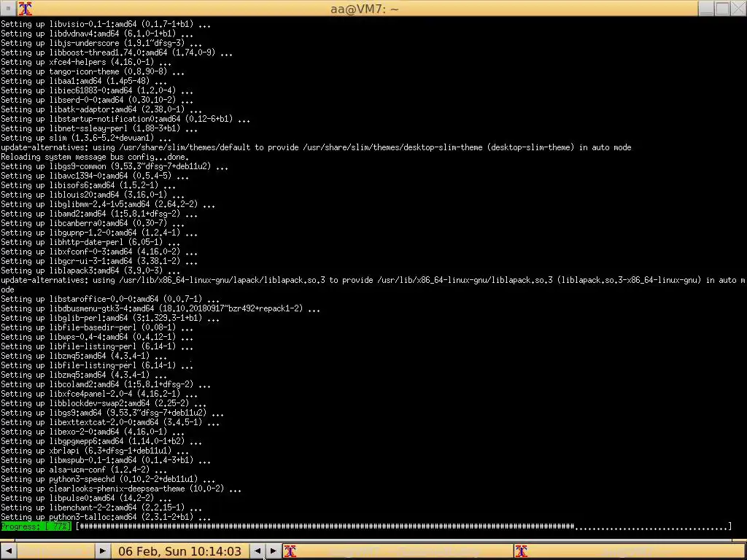Select the libexttextcat-2.0-0 setup line

tap(110, 422)
